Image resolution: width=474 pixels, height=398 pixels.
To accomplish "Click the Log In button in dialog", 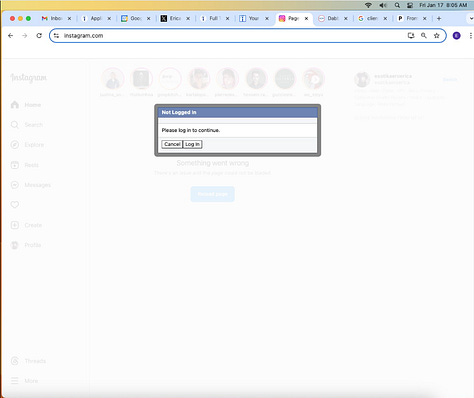I will 192,144.
